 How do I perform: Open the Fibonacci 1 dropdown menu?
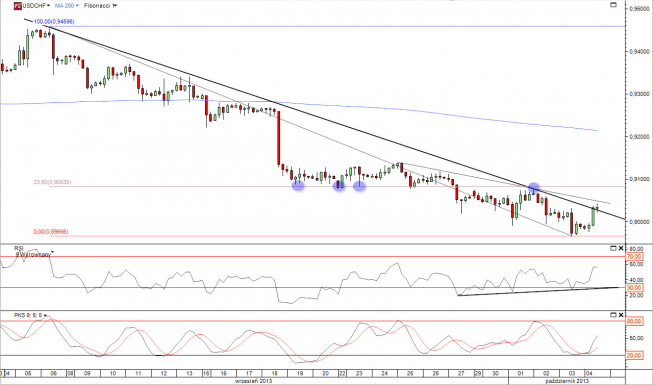pyautogui.click(x=115, y=6)
